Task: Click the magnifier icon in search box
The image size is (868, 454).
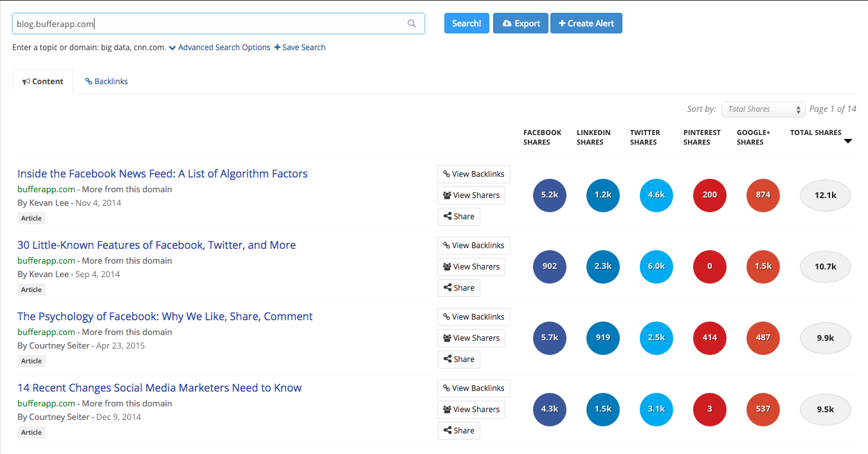Action: click(411, 24)
